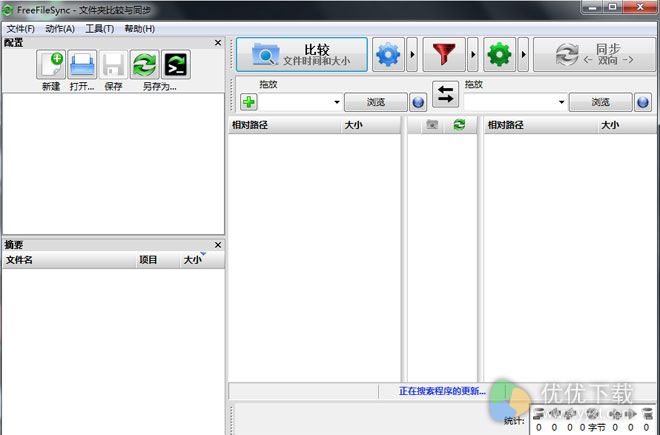660x435 pixels.
Task: Click the New configuration icon (新建)
Action: pos(51,64)
